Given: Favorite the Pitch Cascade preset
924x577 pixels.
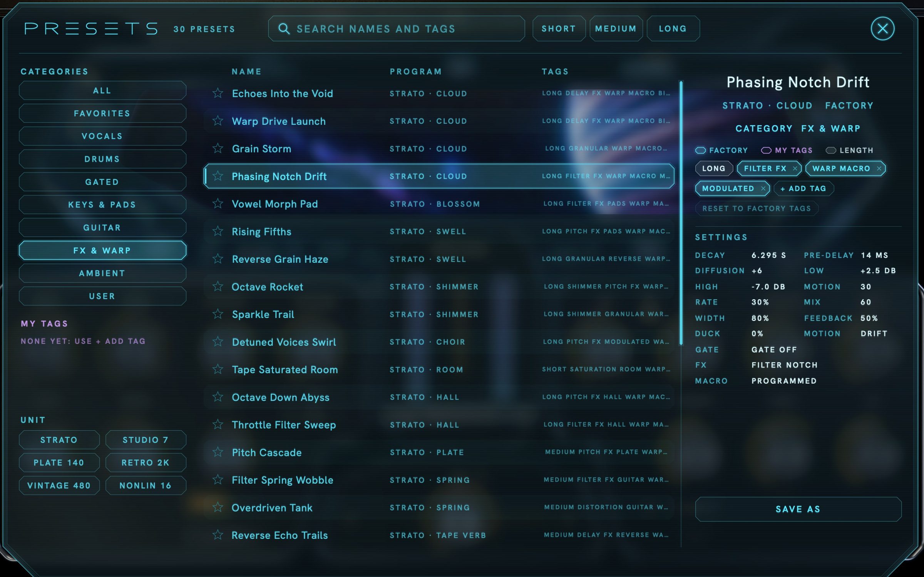Looking at the screenshot, I should click(218, 452).
